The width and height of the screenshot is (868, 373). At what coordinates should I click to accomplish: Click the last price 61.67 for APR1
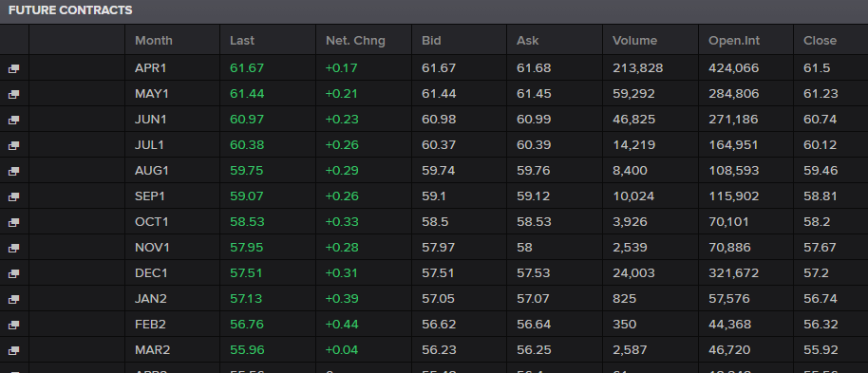pos(247,68)
